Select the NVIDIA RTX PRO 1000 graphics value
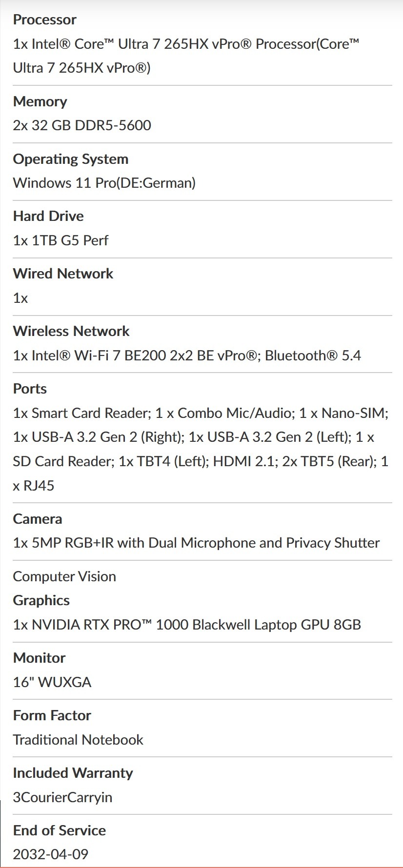This screenshot has height=868, width=403. (187, 625)
